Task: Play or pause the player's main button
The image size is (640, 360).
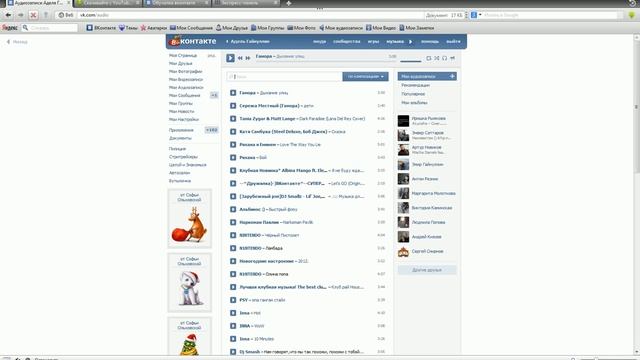Action: point(230,58)
